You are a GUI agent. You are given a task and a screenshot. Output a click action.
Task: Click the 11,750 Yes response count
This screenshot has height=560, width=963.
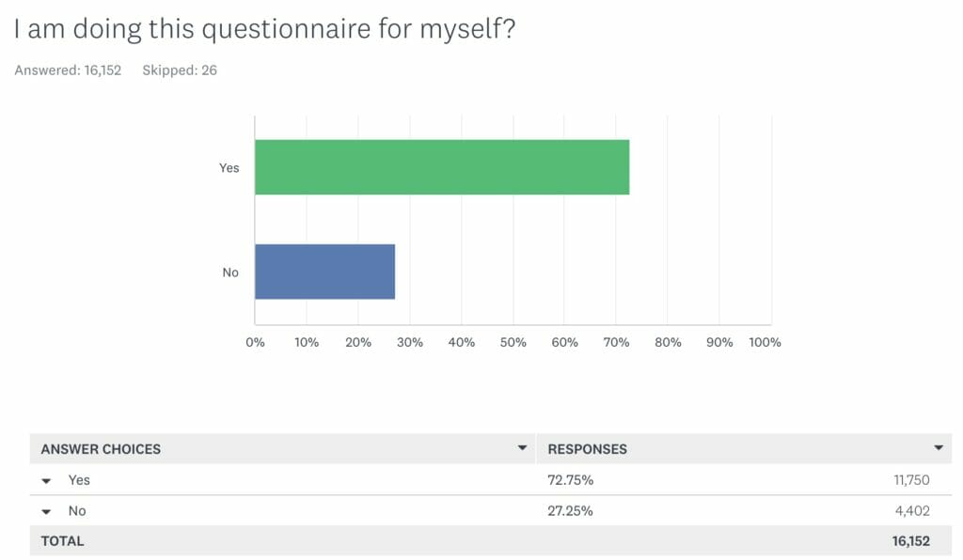tap(911, 480)
